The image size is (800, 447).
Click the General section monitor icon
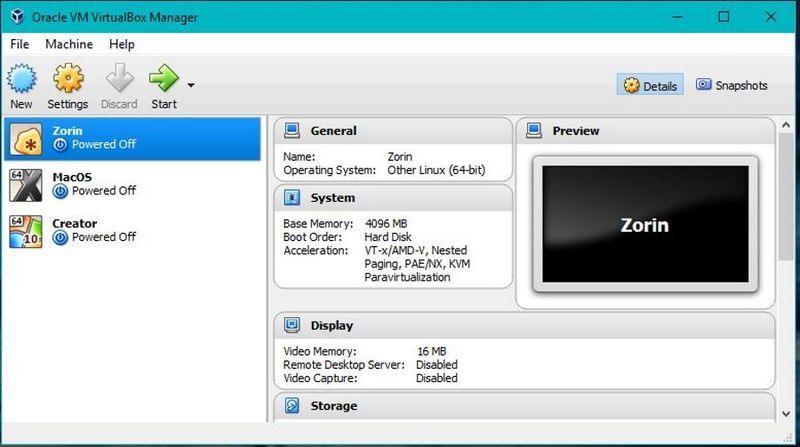(292, 131)
